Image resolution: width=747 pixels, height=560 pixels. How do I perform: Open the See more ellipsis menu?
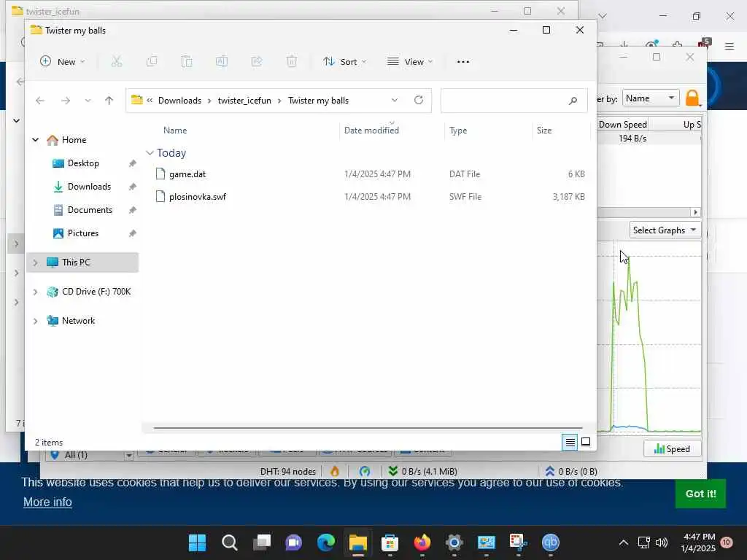[x=463, y=62]
